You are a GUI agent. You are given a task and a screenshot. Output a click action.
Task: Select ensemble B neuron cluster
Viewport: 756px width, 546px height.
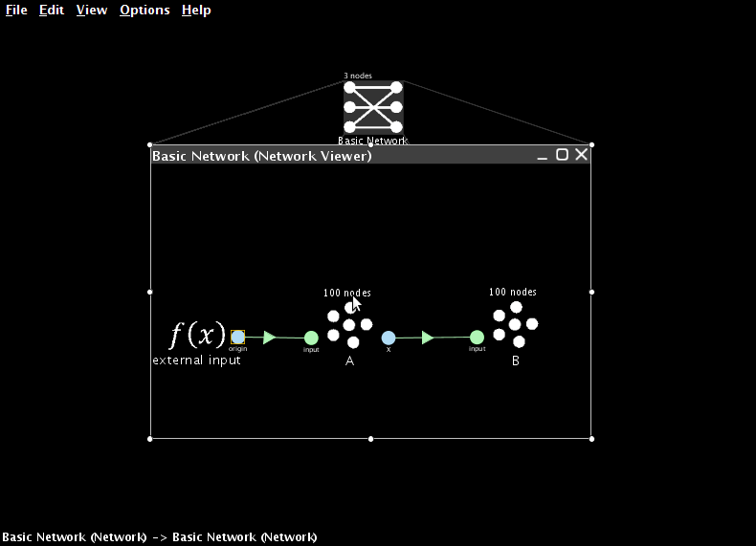click(x=516, y=324)
